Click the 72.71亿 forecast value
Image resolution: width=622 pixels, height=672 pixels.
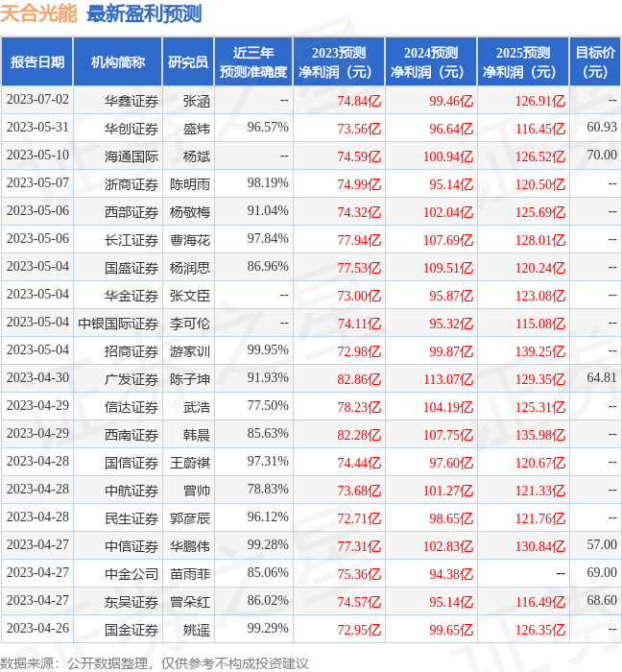point(359,519)
